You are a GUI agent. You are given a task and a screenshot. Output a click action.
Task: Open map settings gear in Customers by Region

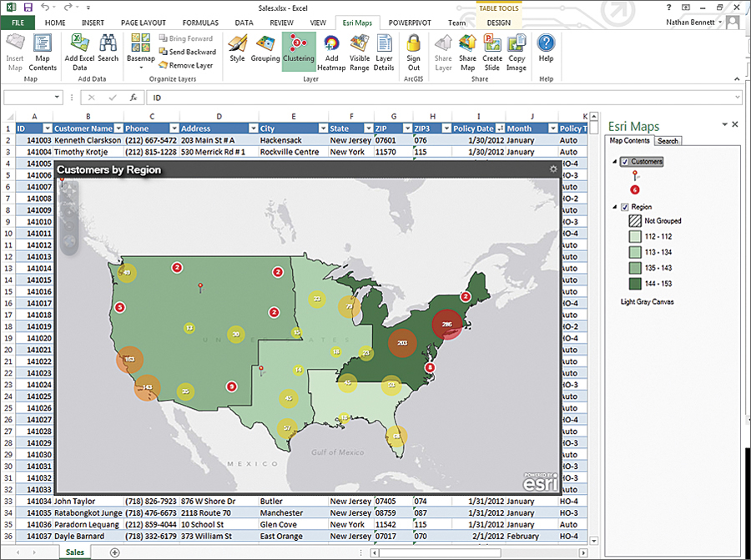553,169
